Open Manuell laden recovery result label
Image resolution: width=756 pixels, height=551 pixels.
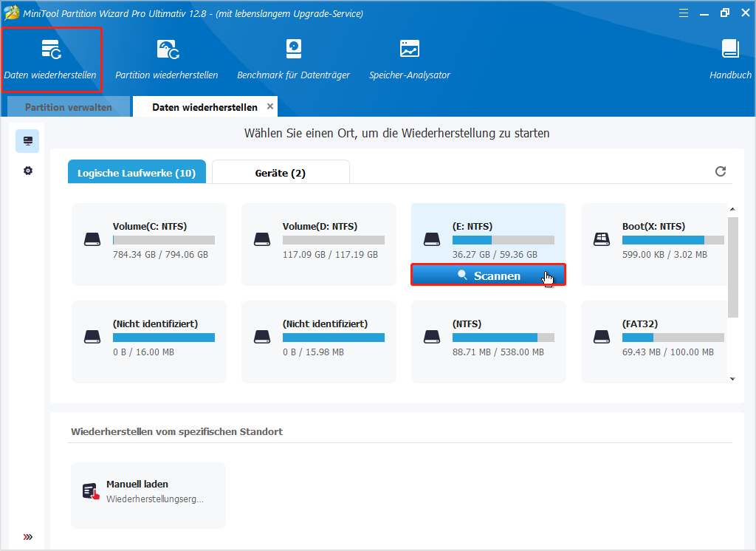(x=137, y=484)
